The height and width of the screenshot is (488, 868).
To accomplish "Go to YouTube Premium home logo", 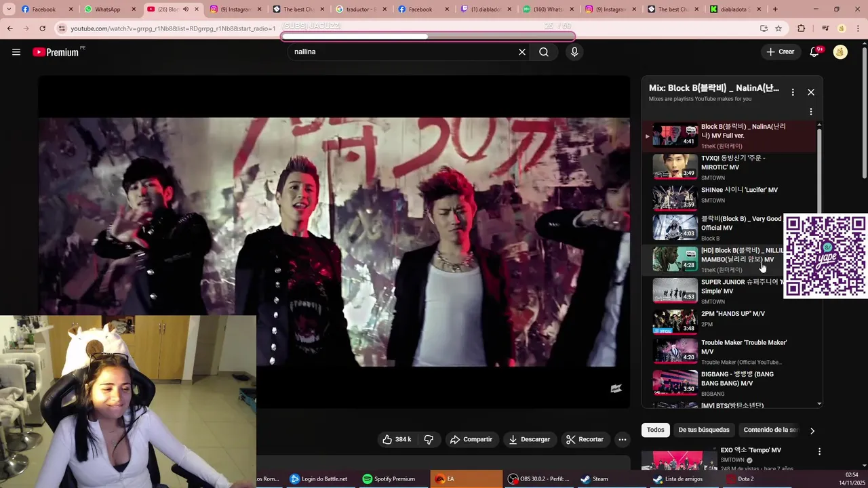I will pyautogui.click(x=56, y=52).
